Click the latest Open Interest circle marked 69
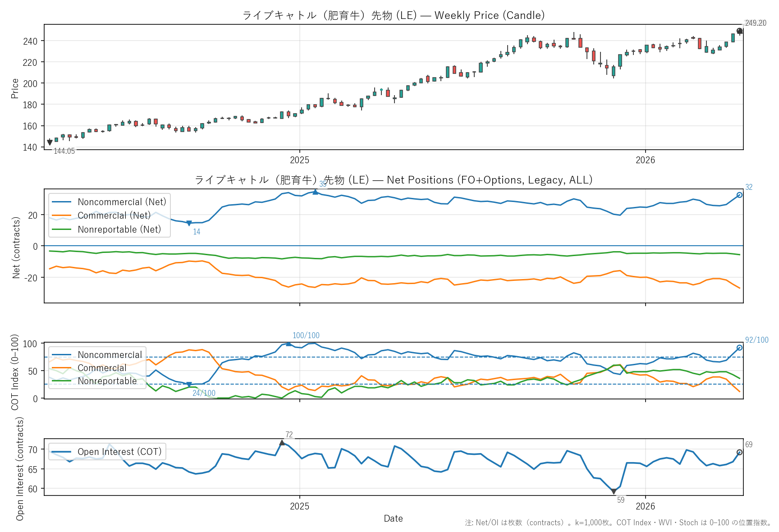The height and width of the screenshot is (532, 779). pos(739,452)
